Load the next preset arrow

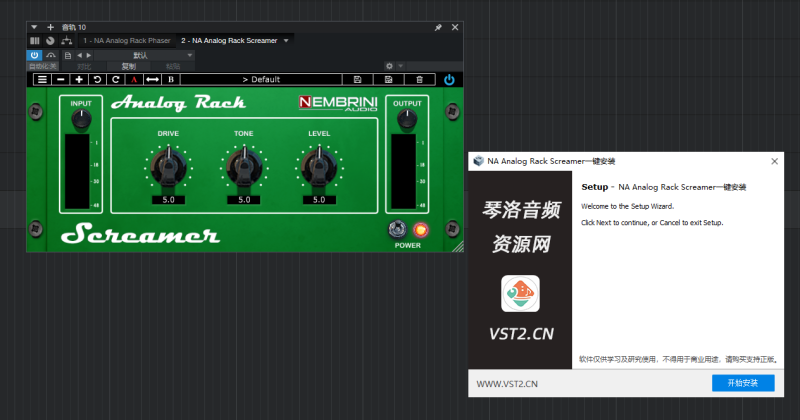(x=89, y=55)
